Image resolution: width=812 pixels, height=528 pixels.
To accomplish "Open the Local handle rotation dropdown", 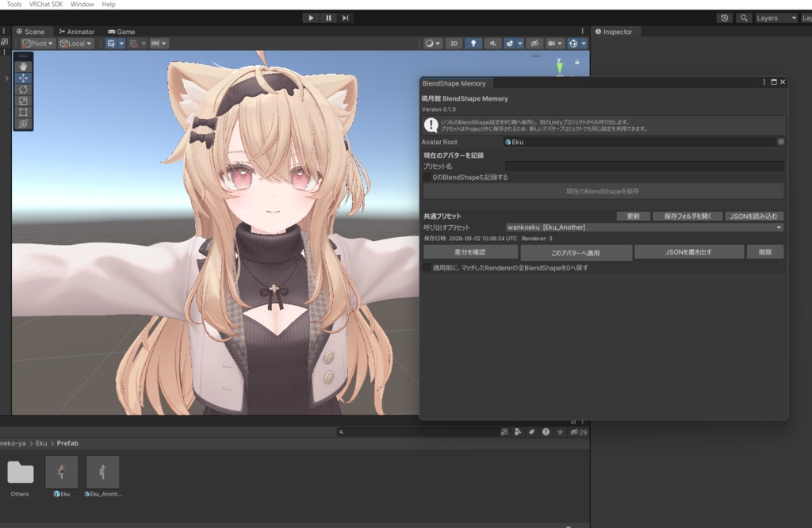I will [x=75, y=44].
